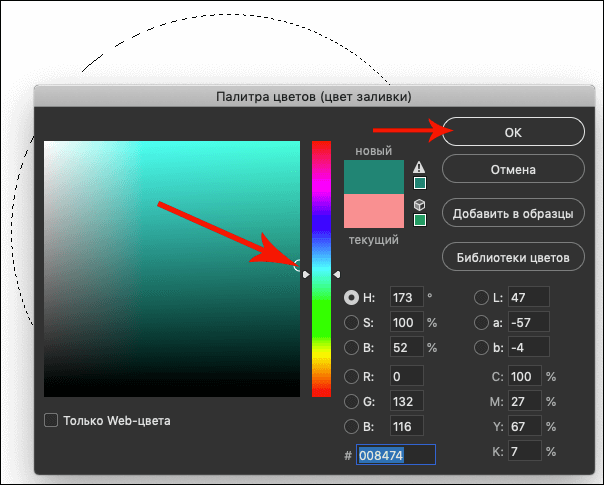Image resolution: width=604 pixels, height=485 pixels.
Task: Select the L lightness radio button
Action: coord(481,297)
